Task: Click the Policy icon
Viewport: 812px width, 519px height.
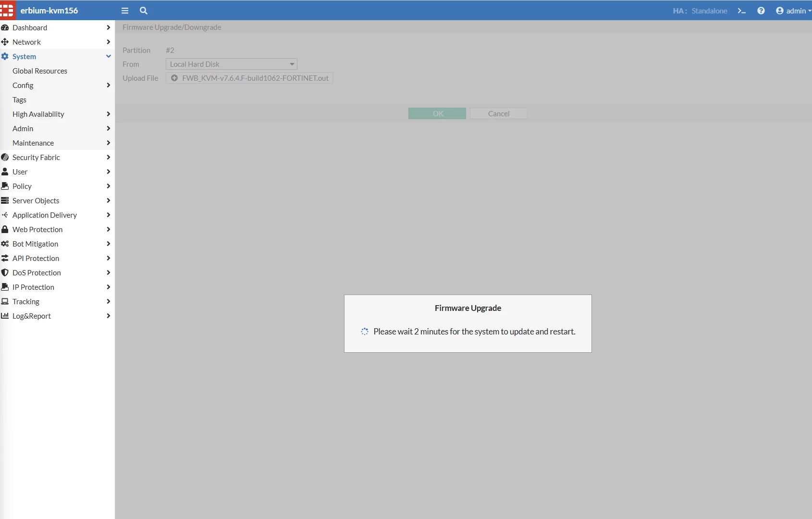Action: (x=5, y=186)
